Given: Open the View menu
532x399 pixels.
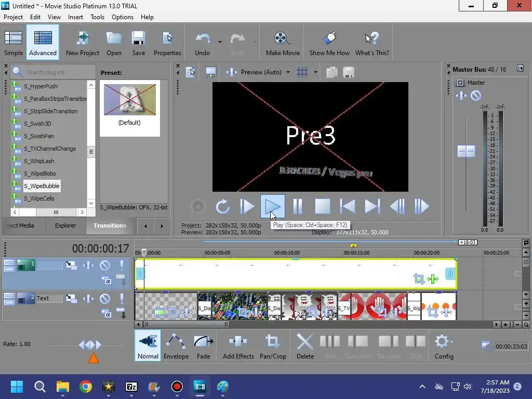Looking at the screenshot, I should coord(54,17).
